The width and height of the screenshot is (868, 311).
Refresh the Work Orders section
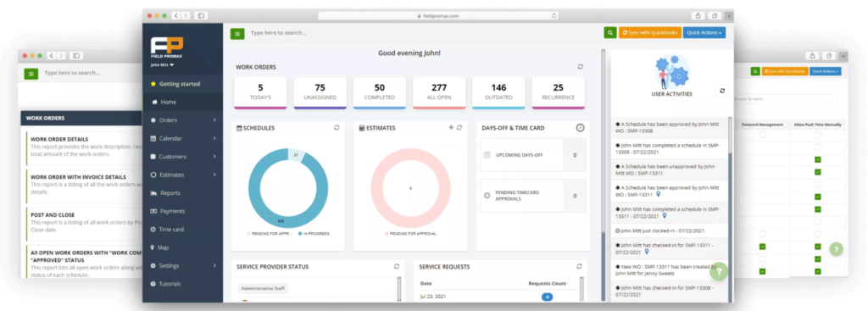pos(580,66)
